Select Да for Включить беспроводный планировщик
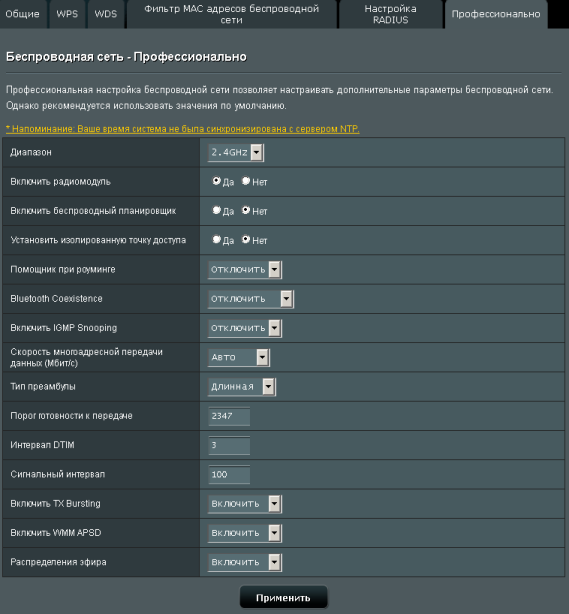 [x=216, y=210]
